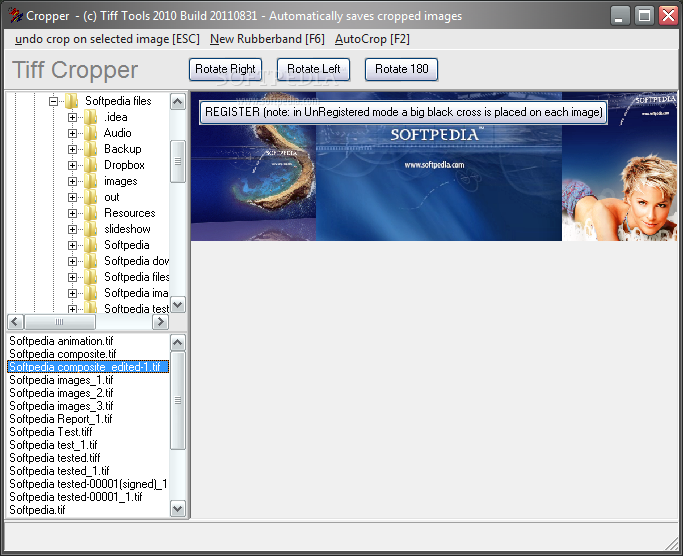Image resolution: width=683 pixels, height=556 pixels.
Task: Click folder tree horizontal scroll right arrow
Action: 160,322
